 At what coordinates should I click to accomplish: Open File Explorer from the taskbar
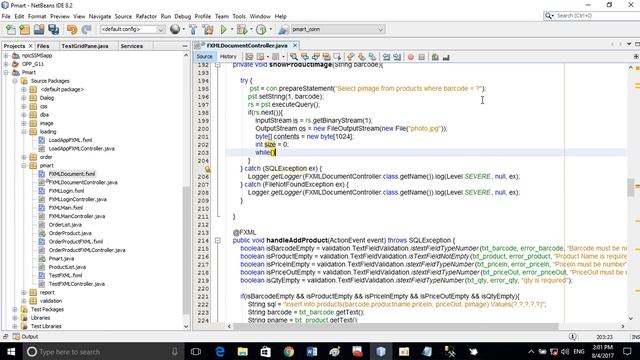point(243,351)
